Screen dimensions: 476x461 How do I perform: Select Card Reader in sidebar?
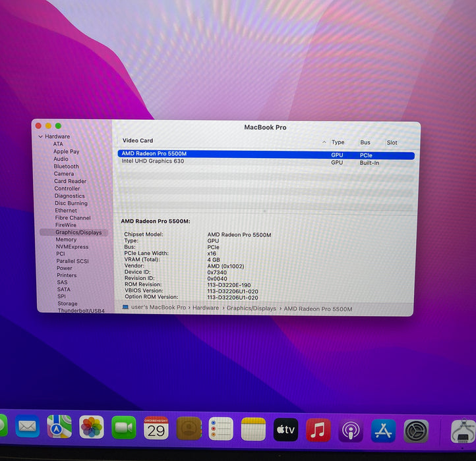[70, 181]
